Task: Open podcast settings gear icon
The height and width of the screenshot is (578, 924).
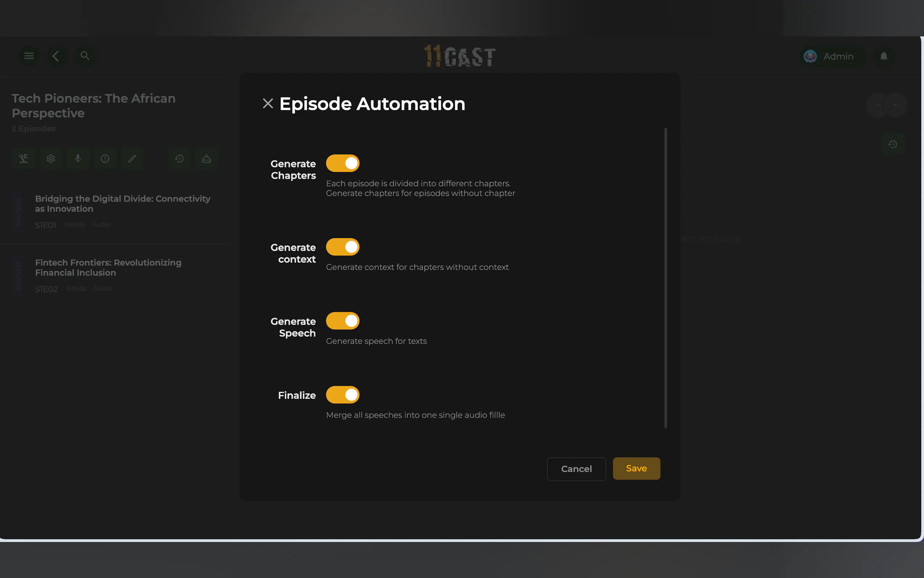Action: 51,158
